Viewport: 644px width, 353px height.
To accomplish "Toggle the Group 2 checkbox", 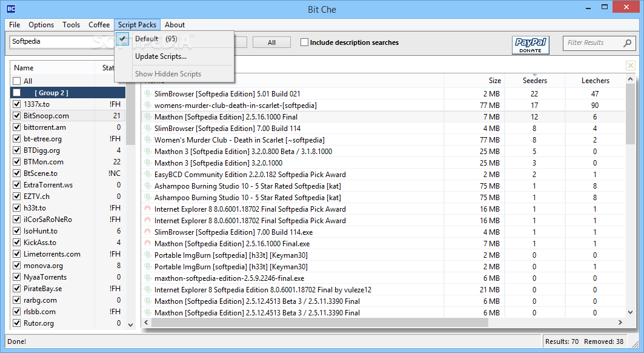I will click(x=17, y=93).
